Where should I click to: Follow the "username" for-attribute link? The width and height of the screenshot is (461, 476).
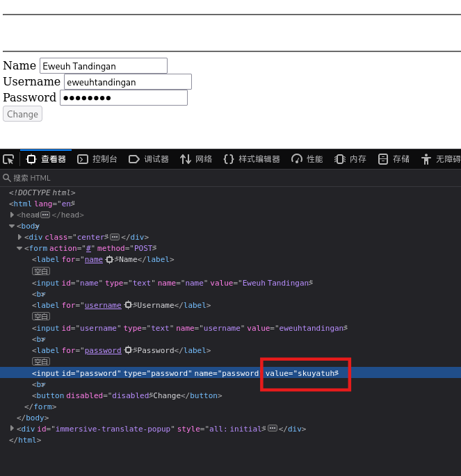(x=103, y=305)
